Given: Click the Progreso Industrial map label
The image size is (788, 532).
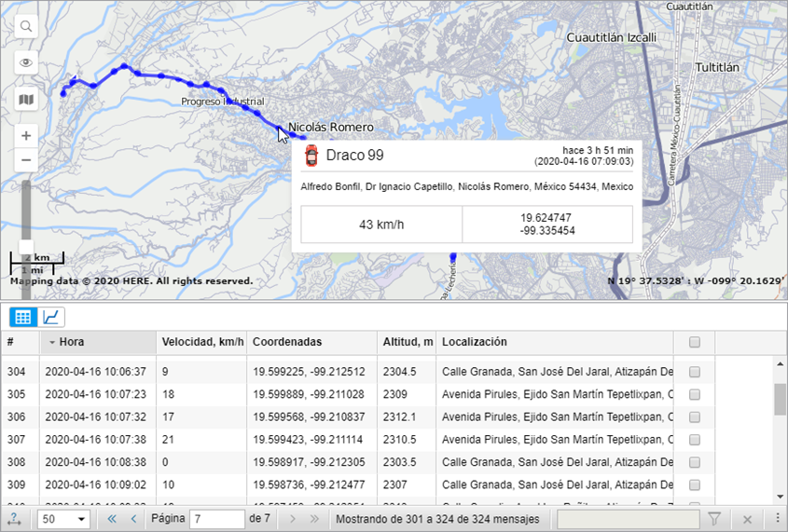Looking at the screenshot, I should pyautogui.click(x=223, y=102).
